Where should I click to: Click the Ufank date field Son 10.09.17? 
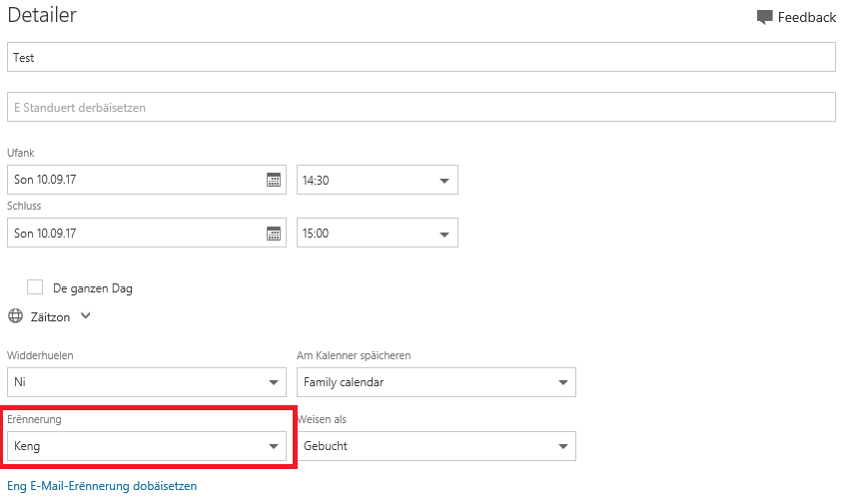point(136,180)
